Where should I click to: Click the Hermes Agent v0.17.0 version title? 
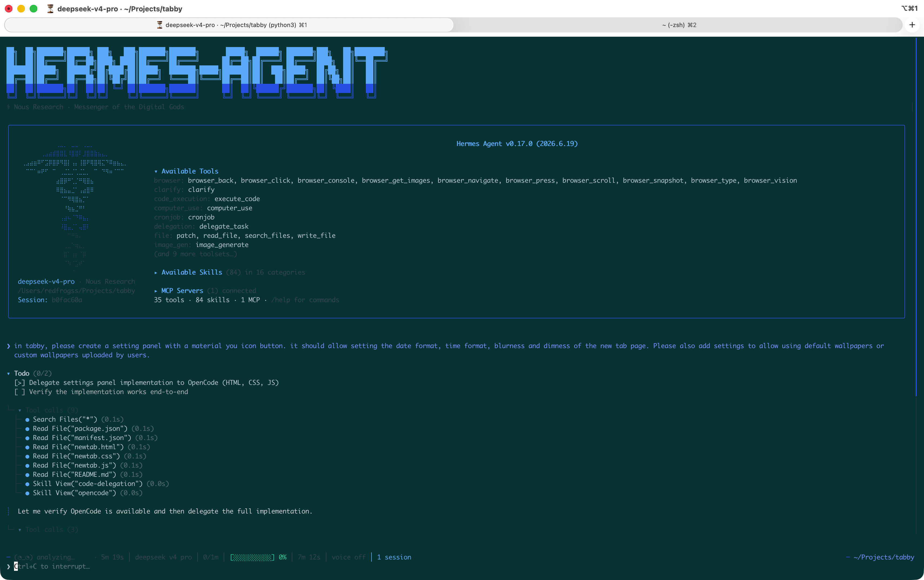pos(517,144)
